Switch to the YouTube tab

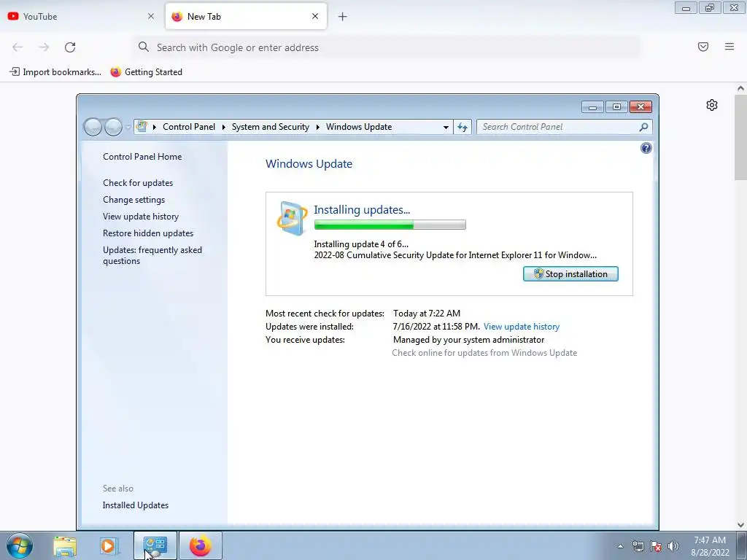81,16
